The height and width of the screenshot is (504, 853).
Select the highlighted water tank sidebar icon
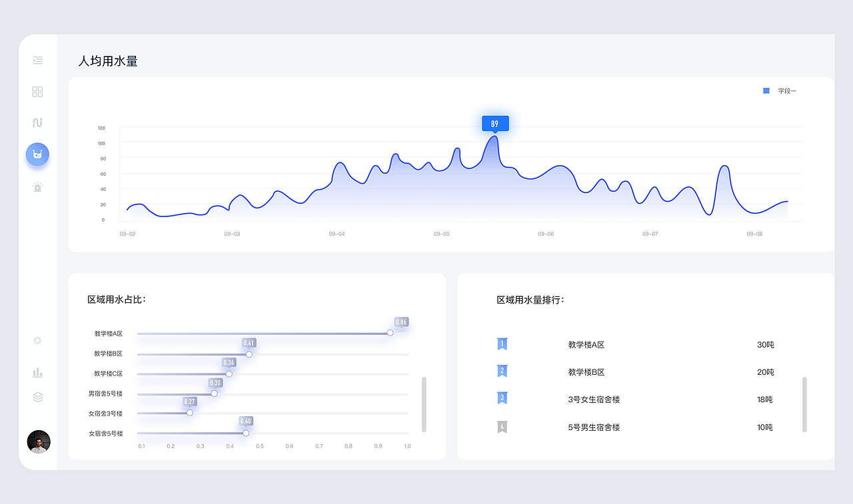(x=37, y=154)
